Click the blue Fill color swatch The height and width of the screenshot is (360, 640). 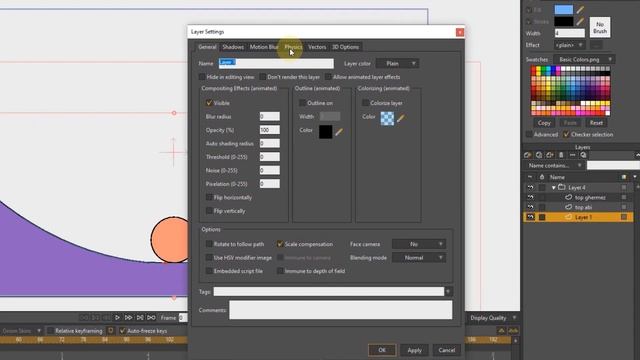[564, 9]
